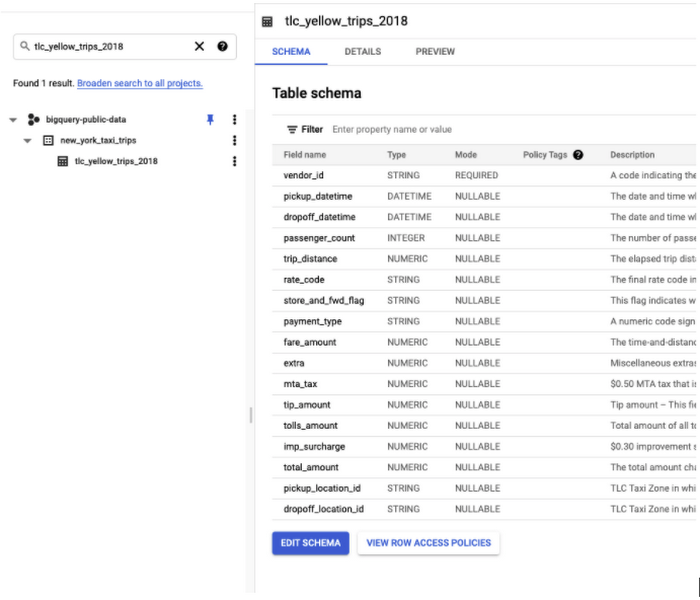Select the imp_surcharge field name
700x600 pixels.
[x=314, y=446]
